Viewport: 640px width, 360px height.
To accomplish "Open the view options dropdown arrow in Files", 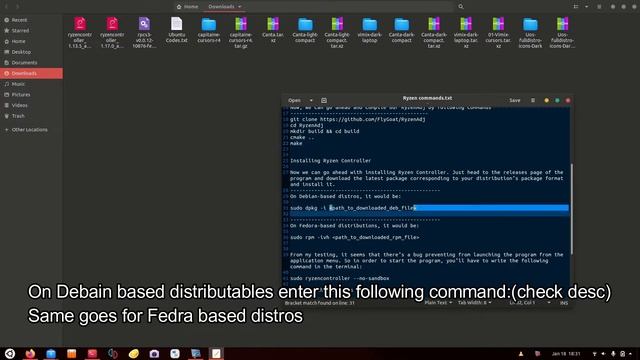I will coord(587,7).
